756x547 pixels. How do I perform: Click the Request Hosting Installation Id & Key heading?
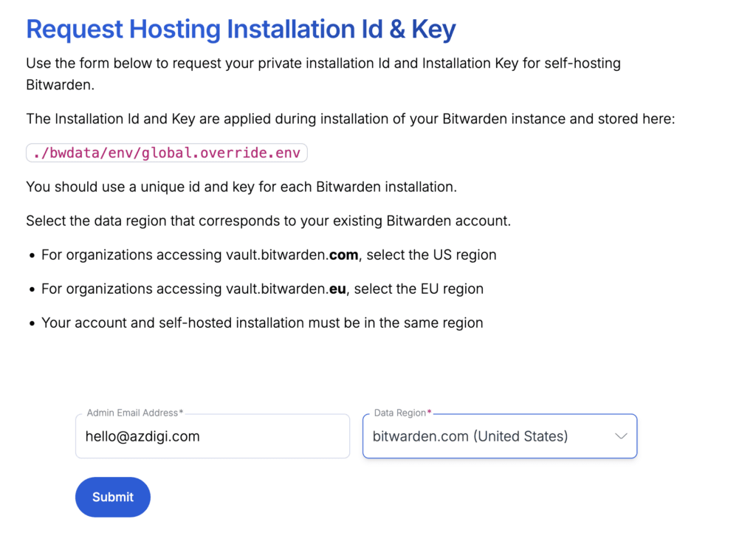pyautogui.click(x=241, y=30)
